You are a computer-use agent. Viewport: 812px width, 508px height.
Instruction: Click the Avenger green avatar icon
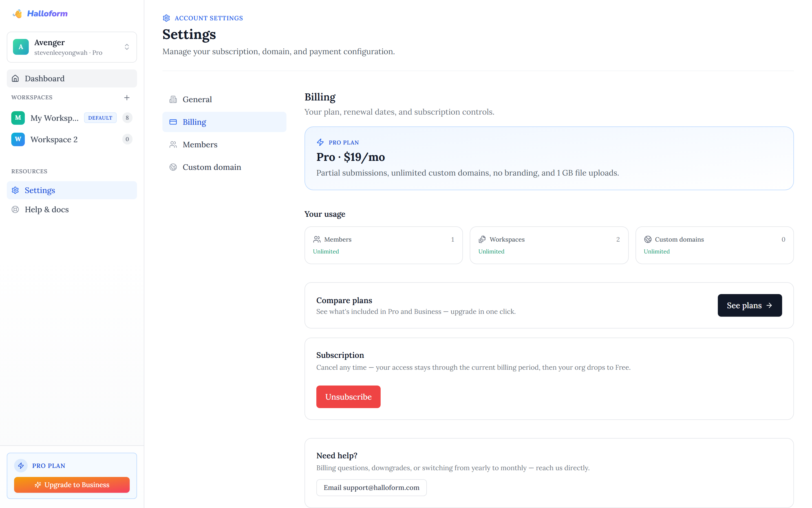(x=21, y=47)
